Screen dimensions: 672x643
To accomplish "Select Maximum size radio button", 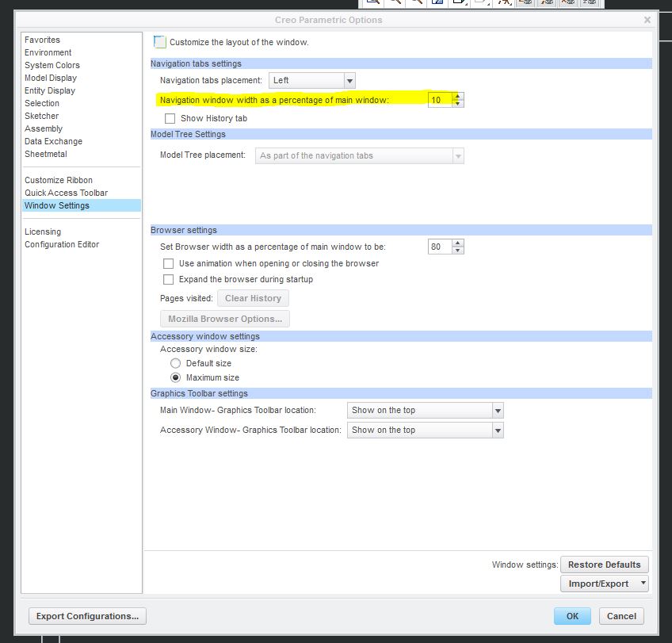I will [175, 377].
